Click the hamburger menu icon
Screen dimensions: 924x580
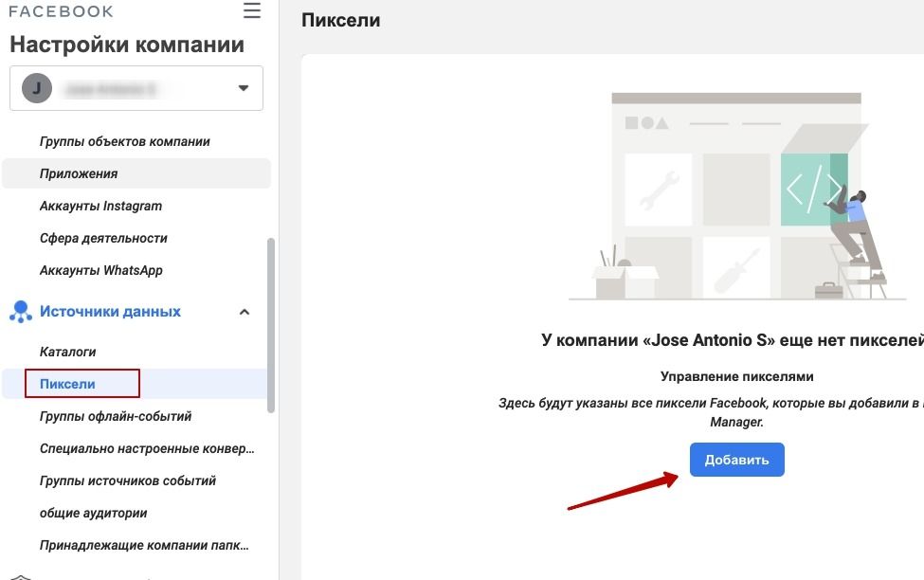coord(251,11)
